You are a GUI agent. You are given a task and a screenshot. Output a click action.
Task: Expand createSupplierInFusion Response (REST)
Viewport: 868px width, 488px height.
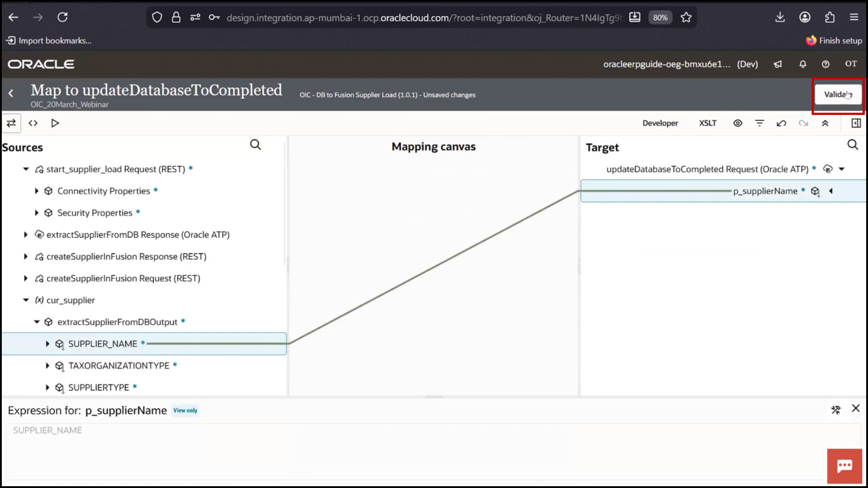tap(26, 257)
